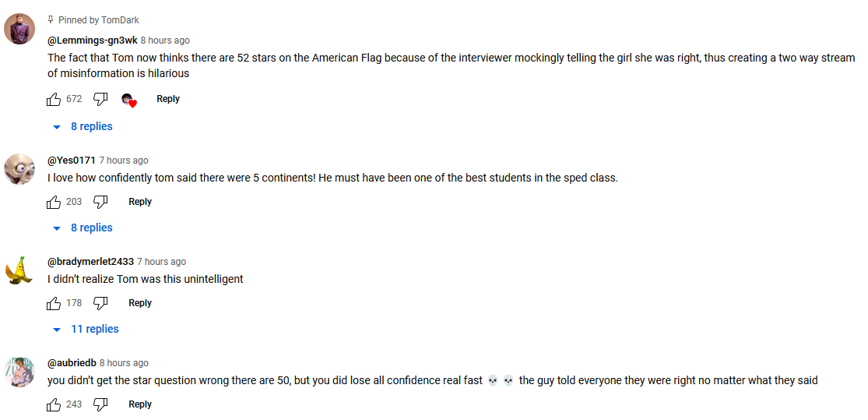Like @bradymerlet2433's comment
The image size is (868, 420).
54,303
